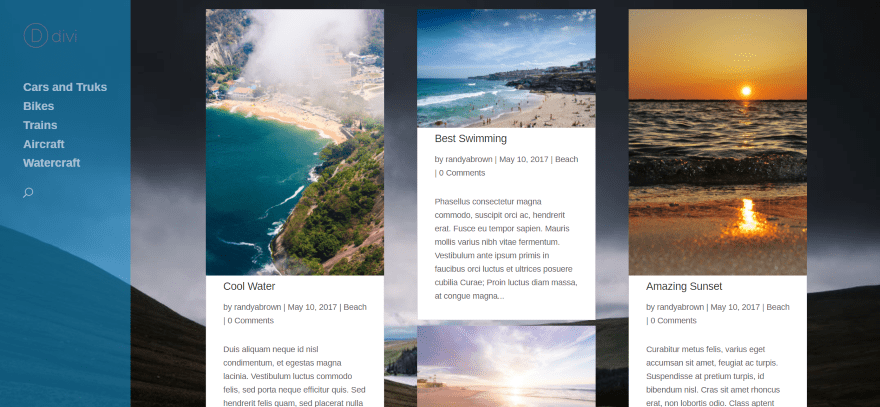Click the Best Swimming beach image
880x407 pixels.
click(506, 68)
